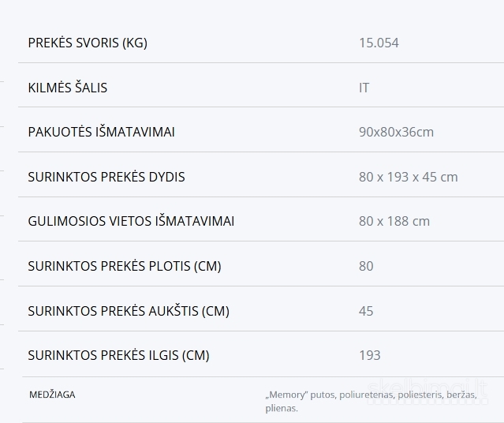Click the SURINKTOS PREKĖS ILGIS (CM) label
The height and width of the screenshot is (423, 504).
118,355
